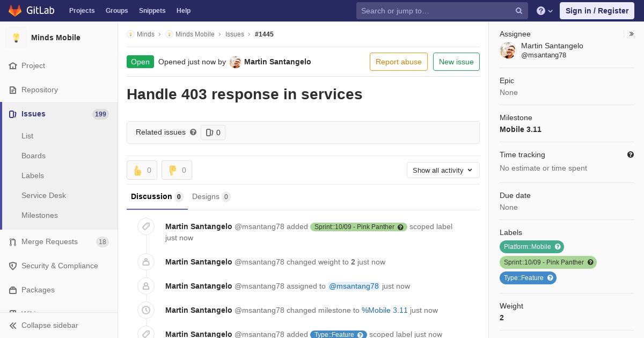Click the Minds breadcrumb avatar icon
Image resolution: width=644 pixels, height=338 pixels.
click(x=130, y=34)
